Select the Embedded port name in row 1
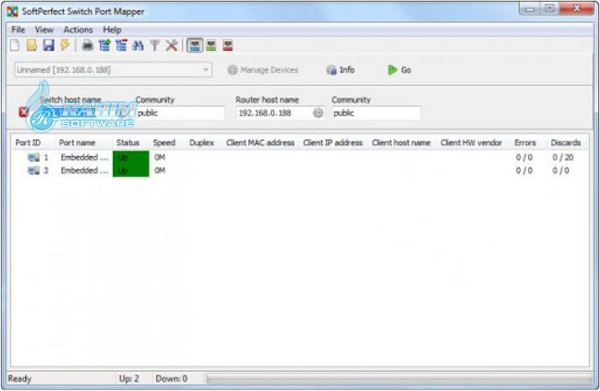The height and width of the screenshot is (391, 600). click(x=84, y=157)
